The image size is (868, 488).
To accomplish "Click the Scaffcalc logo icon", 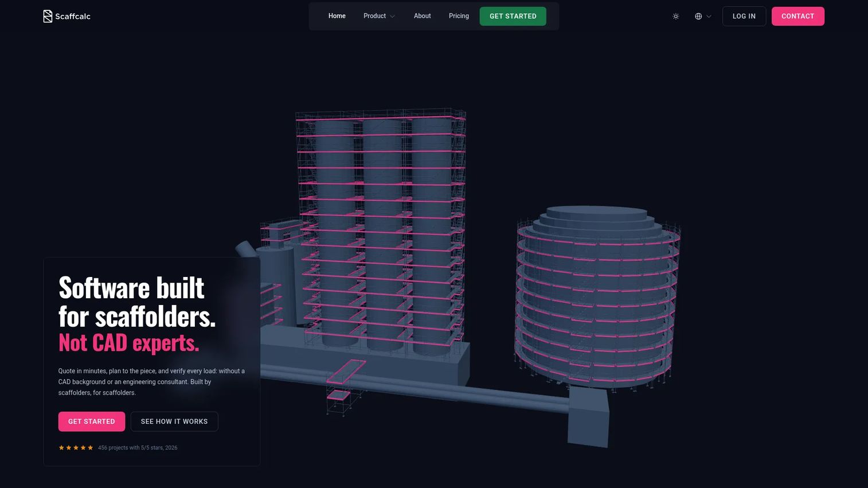I will 48,16.
